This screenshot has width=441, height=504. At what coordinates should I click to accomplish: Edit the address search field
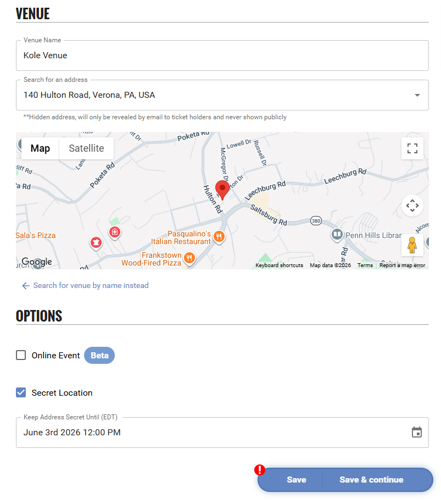pyautogui.click(x=222, y=95)
